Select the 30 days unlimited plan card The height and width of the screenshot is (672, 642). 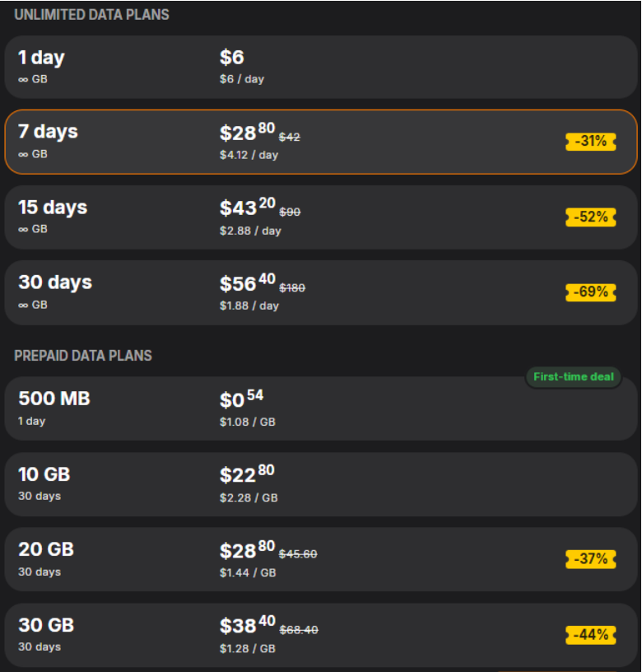point(320,292)
